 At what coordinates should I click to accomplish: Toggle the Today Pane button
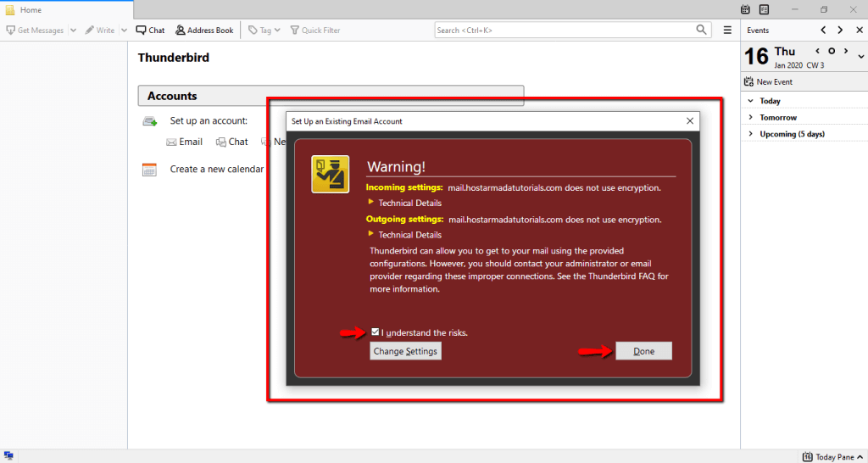pos(832,457)
